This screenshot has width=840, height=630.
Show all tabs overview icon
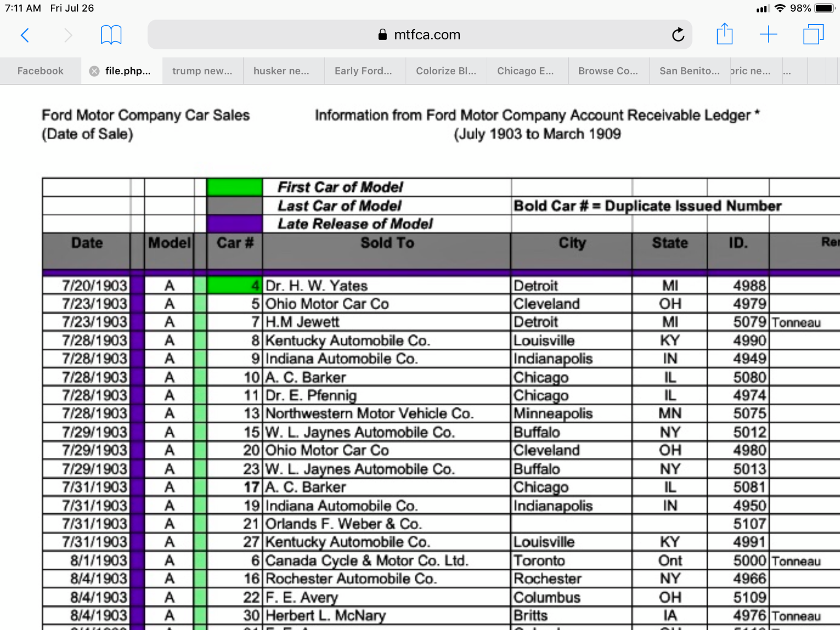point(813,35)
